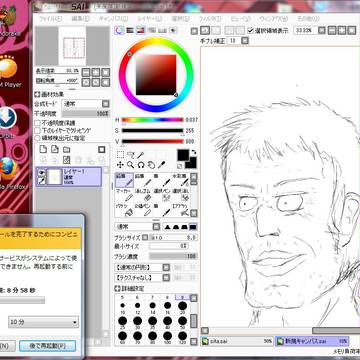Screen dimensions: 360x360
Task: Toggle the color wheel panel
Action: [119, 31]
